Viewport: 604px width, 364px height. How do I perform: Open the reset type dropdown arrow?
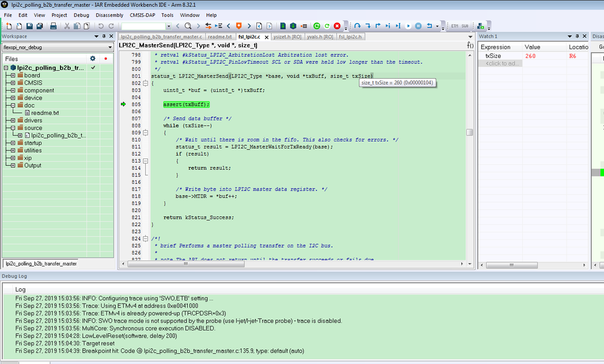[x=438, y=26]
